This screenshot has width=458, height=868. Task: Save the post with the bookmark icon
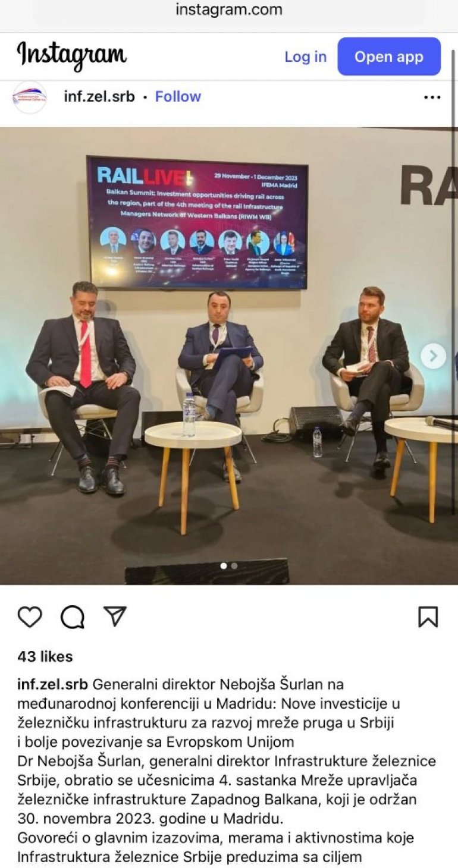428,617
